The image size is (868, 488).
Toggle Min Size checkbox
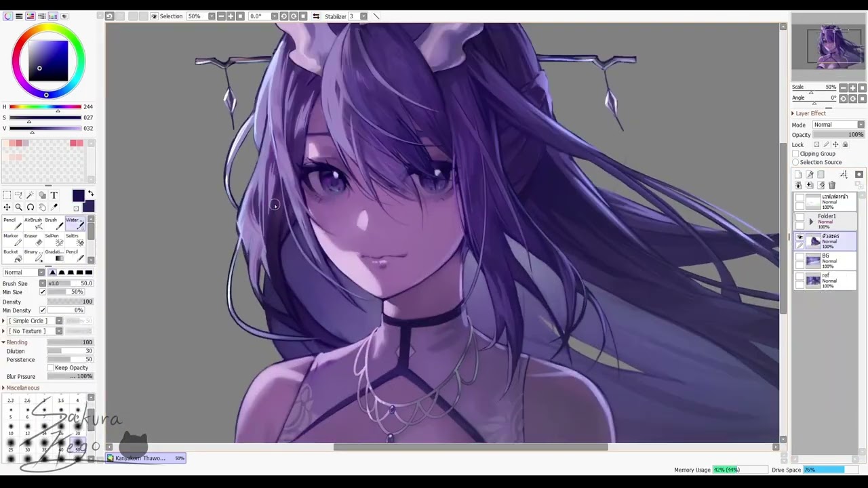[x=42, y=292]
